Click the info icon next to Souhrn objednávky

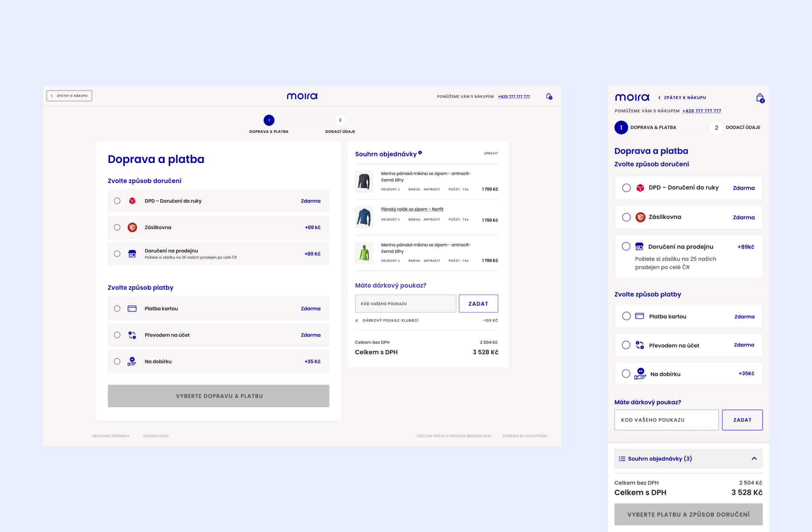[420, 153]
